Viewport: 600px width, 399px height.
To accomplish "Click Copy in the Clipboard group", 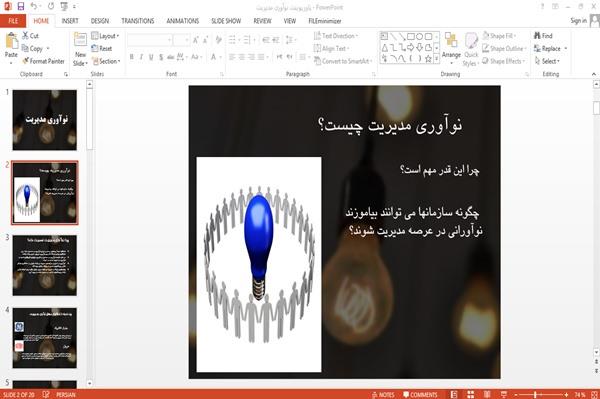I will (x=33, y=49).
